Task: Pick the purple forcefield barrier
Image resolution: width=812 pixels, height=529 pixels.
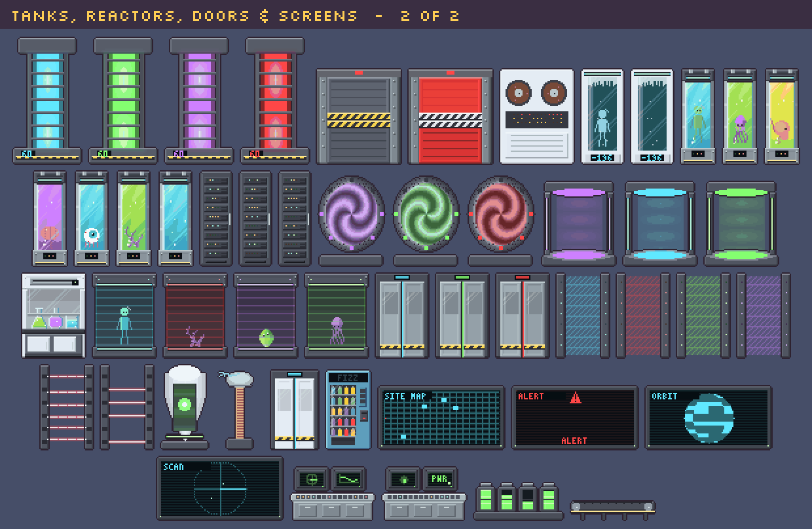Action: point(764,316)
